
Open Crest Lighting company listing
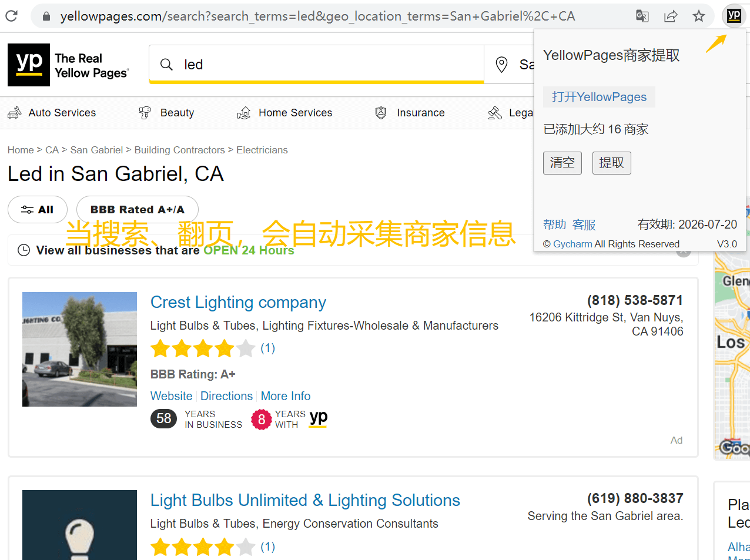point(238,302)
